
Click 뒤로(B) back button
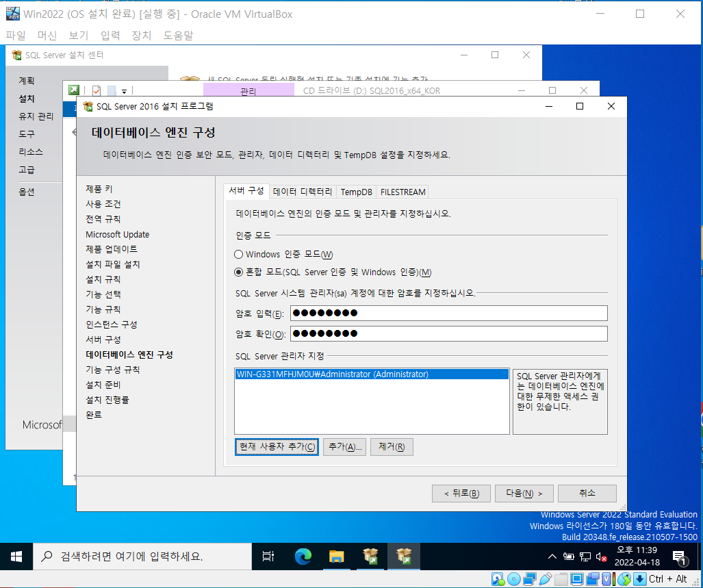(461, 494)
